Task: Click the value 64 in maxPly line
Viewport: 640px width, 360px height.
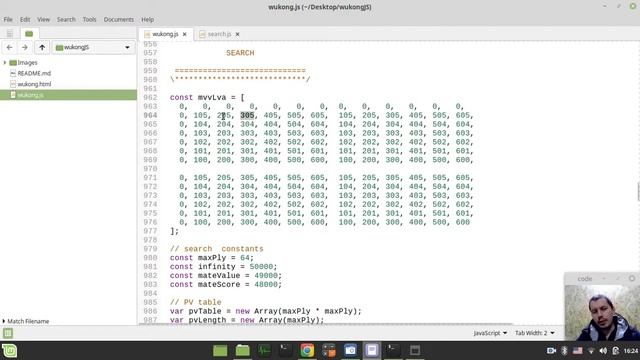Action: coord(244,258)
